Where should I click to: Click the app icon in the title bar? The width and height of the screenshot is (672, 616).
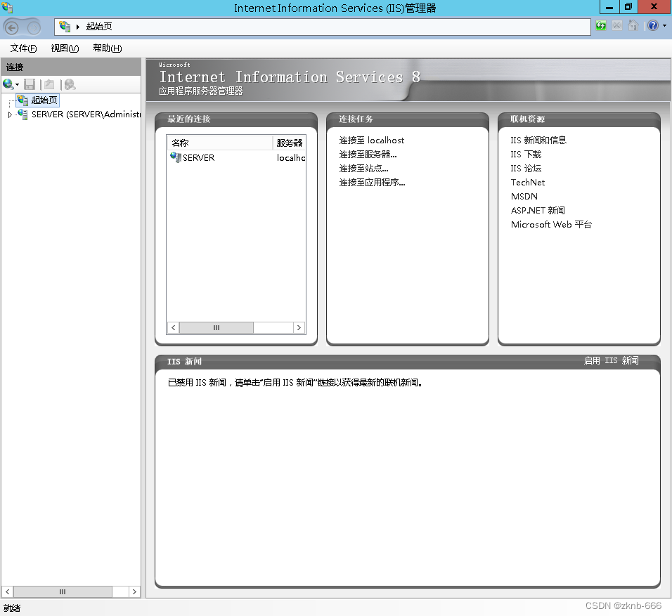(x=7, y=7)
